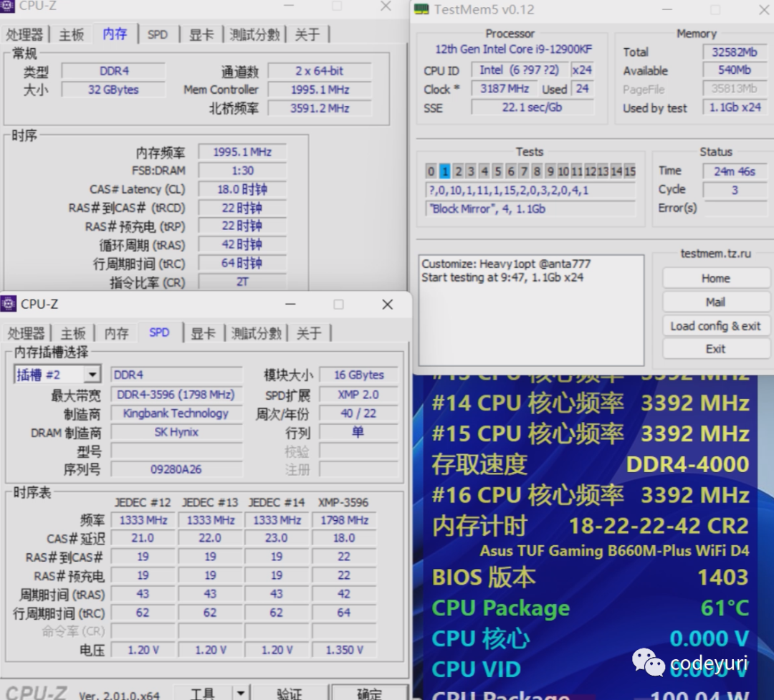Screen dimensions: 774x700
Task: Click the DDR4-3596 (1798 MHz) bandwidth field
Action: click(176, 395)
